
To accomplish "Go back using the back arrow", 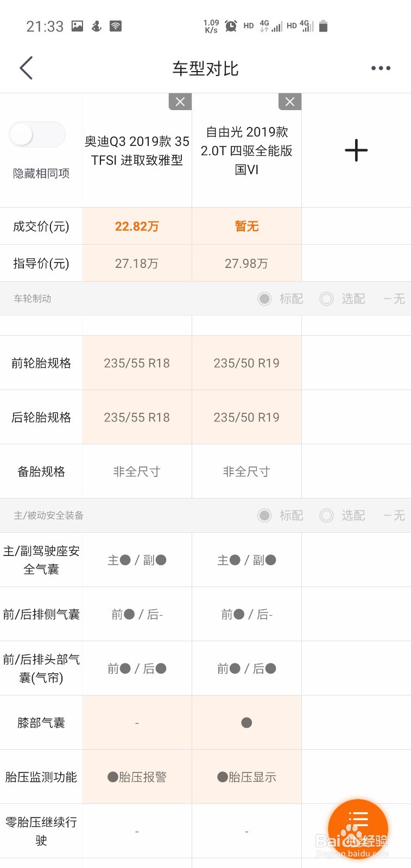I will pos(26,68).
